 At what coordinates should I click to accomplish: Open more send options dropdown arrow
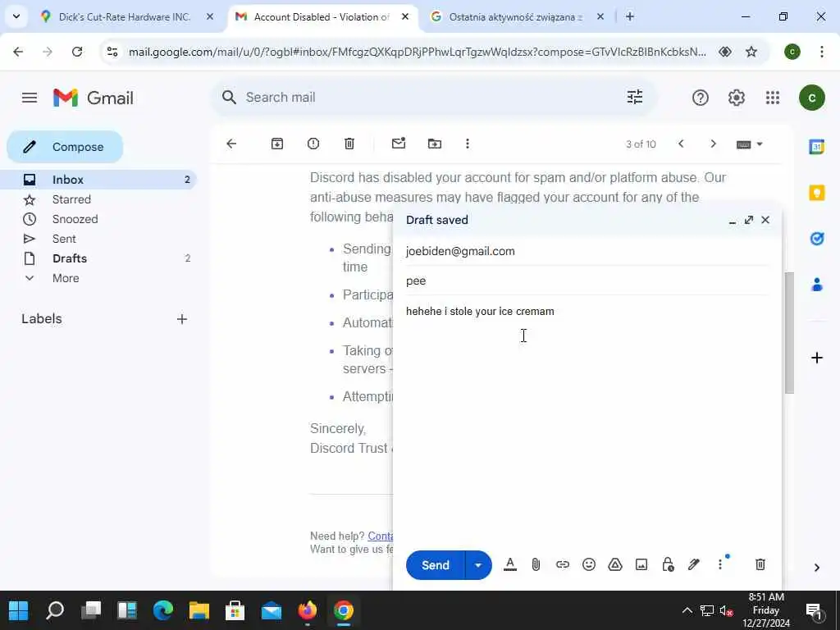[x=478, y=565]
